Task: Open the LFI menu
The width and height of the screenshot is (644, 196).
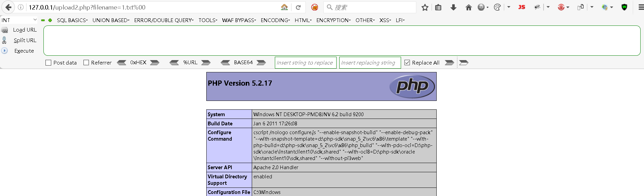Action: (400, 20)
